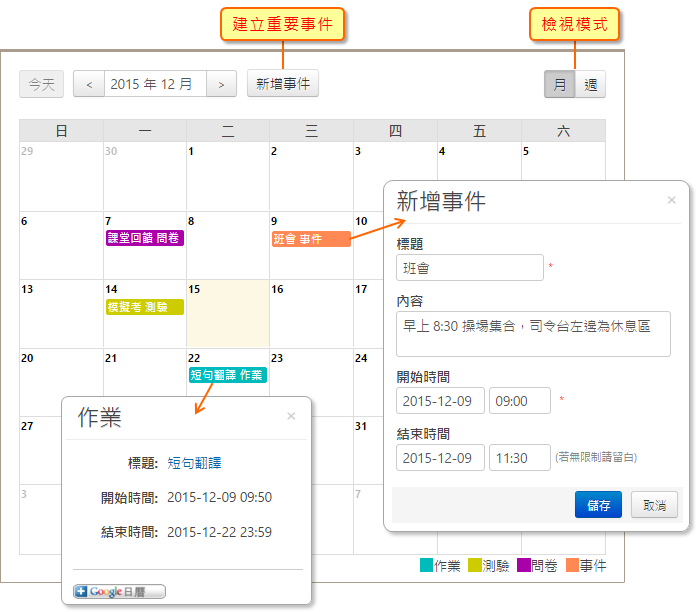Screen dimensions: 696x612
Task: Click the Google 日曆 add button
Action: 119,591
